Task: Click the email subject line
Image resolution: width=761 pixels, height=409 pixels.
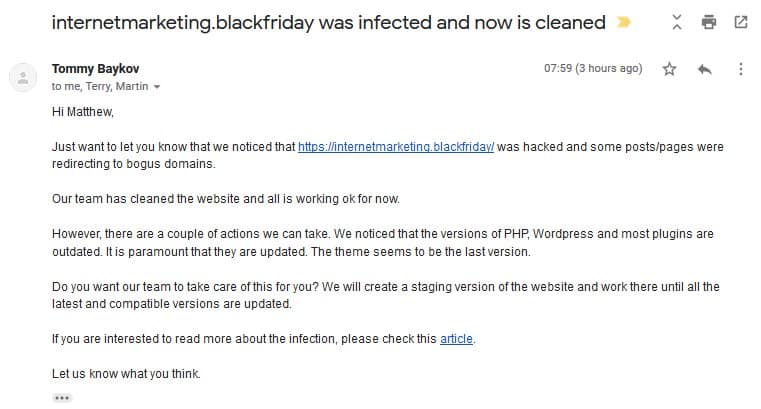Action: point(328,22)
